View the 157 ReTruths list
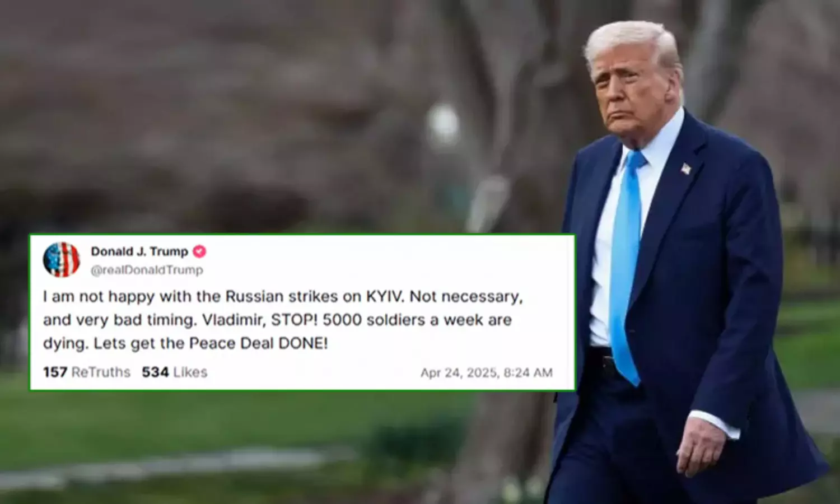Viewport: 840px width, 504px height. [87, 372]
